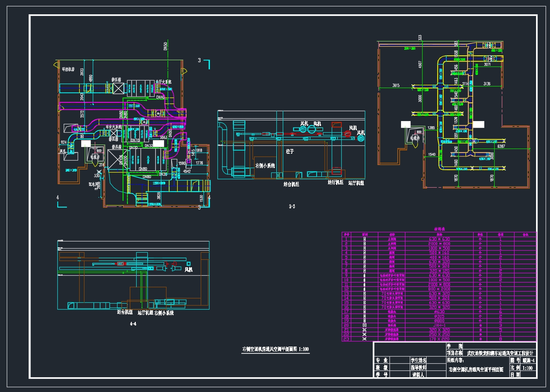Select the 图号 value cell in title block
550x392 pixels.
point(528,360)
